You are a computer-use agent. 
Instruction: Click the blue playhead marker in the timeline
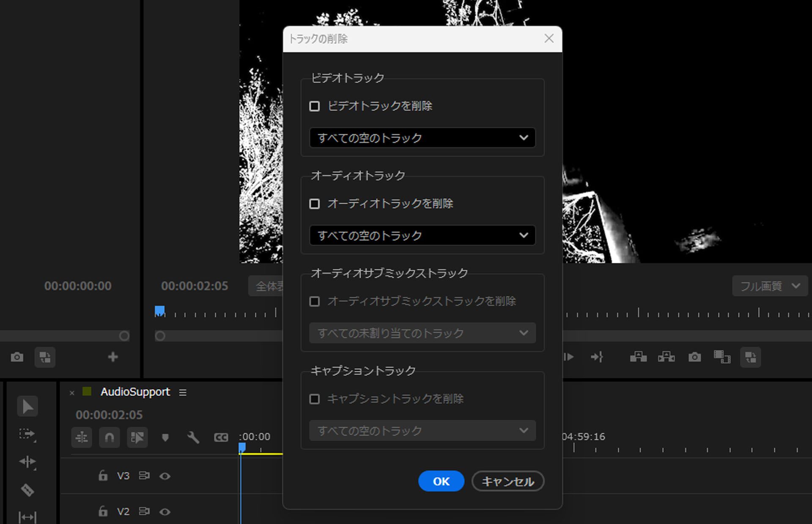point(241,446)
